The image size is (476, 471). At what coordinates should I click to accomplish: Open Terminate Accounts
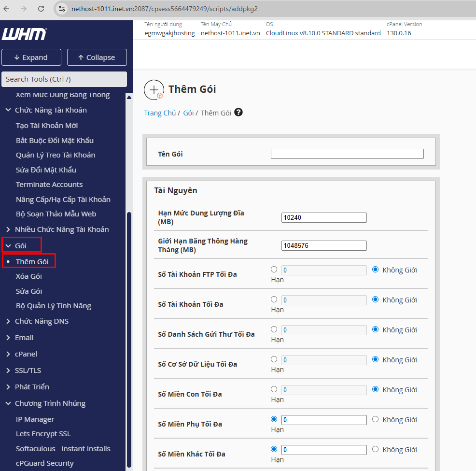point(49,185)
